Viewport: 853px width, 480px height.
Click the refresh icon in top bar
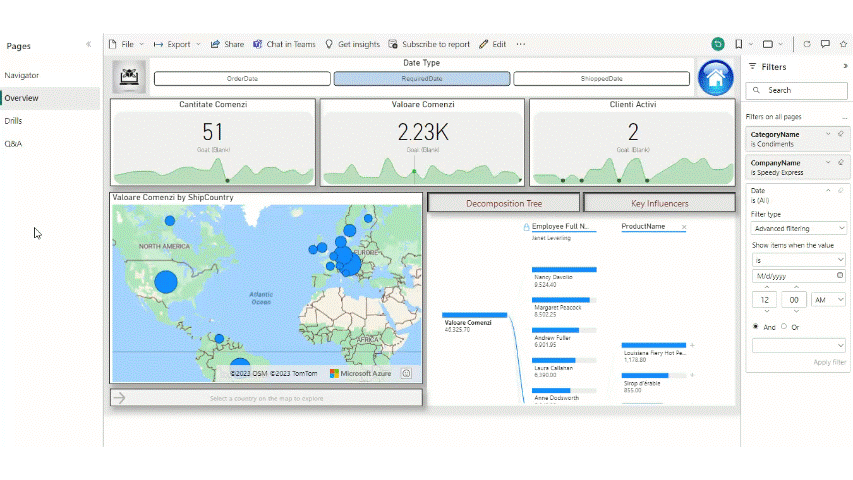pyautogui.click(x=806, y=44)
